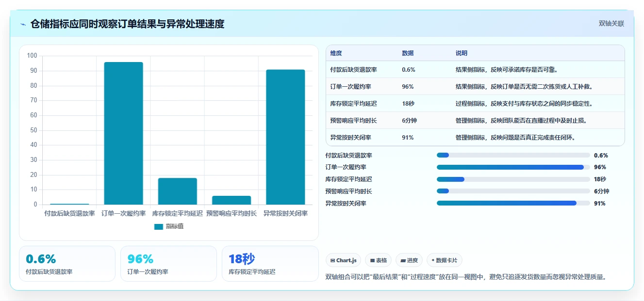Select the 表格 tag chip

(379, 260)
